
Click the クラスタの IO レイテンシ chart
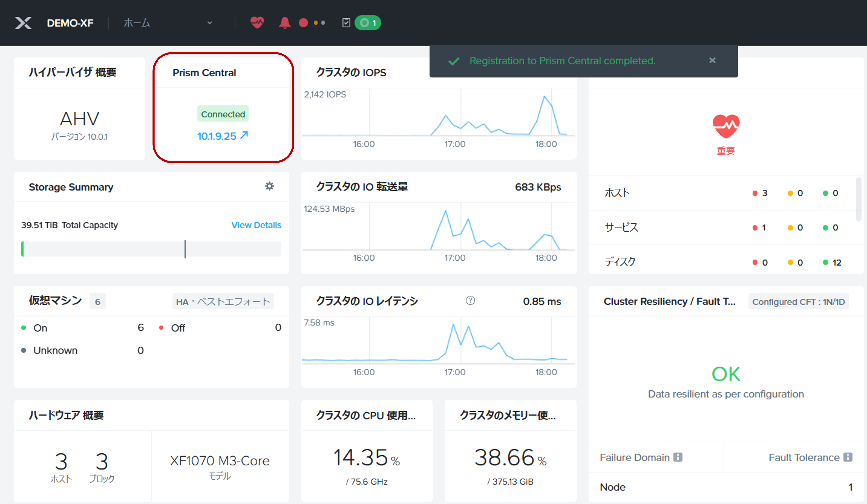[x=439, y=341]
